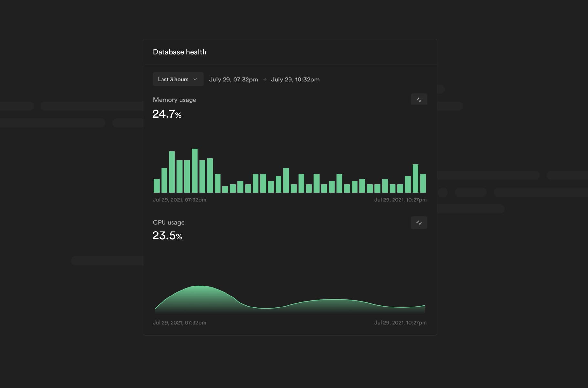588x388 pixels.
Task: Select the start date July 29, 07:32pm
Action: pos(233,79)
